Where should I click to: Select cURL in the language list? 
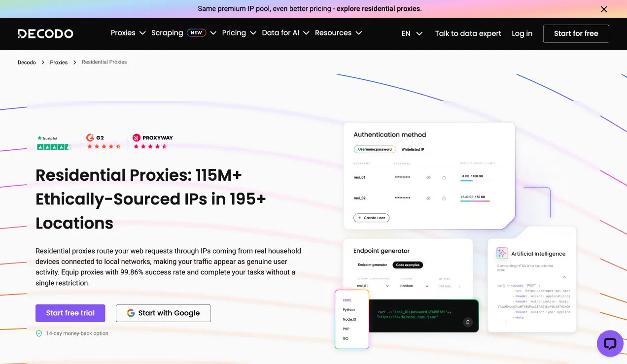(x=347, y=300)
